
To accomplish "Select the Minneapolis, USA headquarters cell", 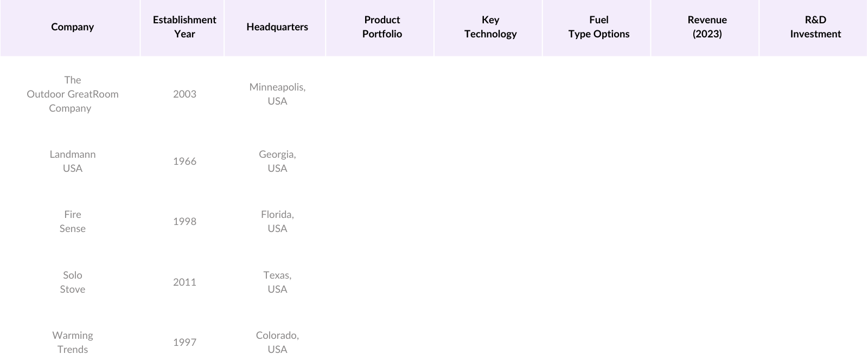I will click(x=277, y=94).
